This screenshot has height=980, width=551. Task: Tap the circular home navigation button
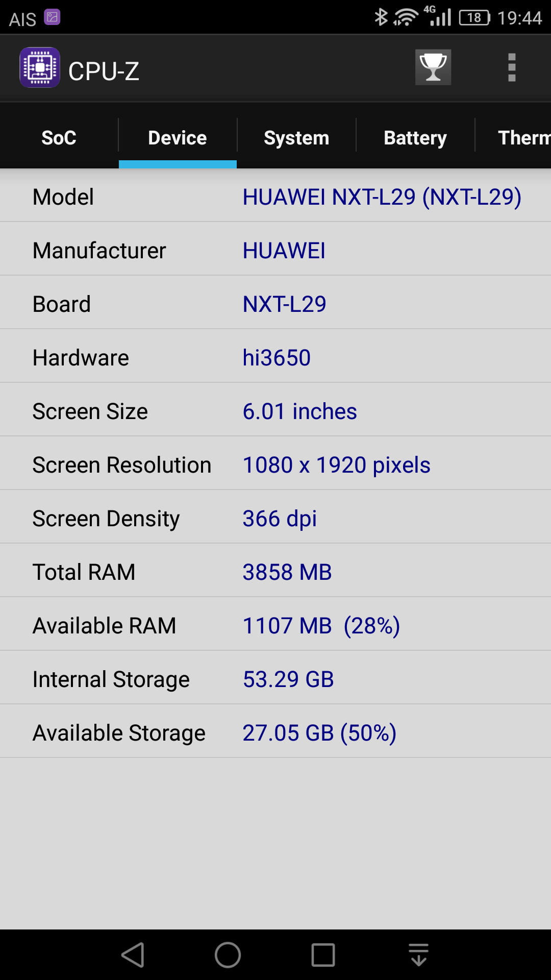(x=228, y=955)
